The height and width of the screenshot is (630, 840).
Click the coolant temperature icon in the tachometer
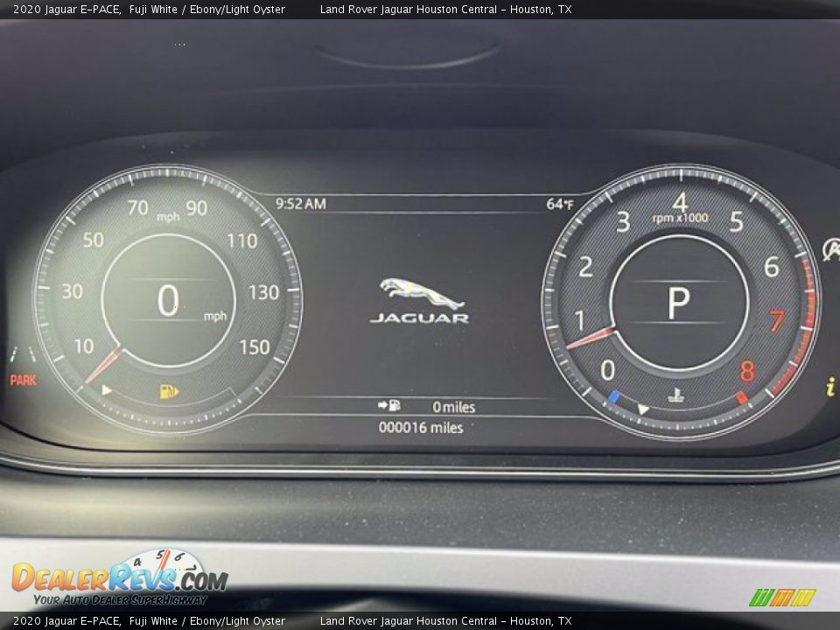[676, 395]
